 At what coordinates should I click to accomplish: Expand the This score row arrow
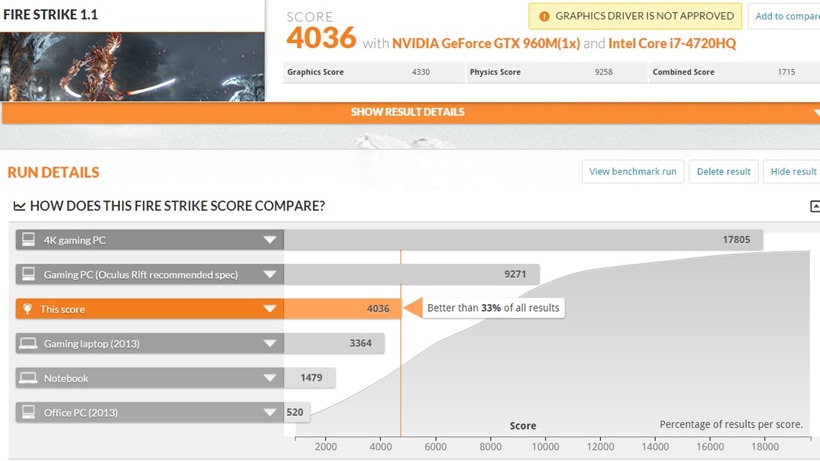point(270,309)
